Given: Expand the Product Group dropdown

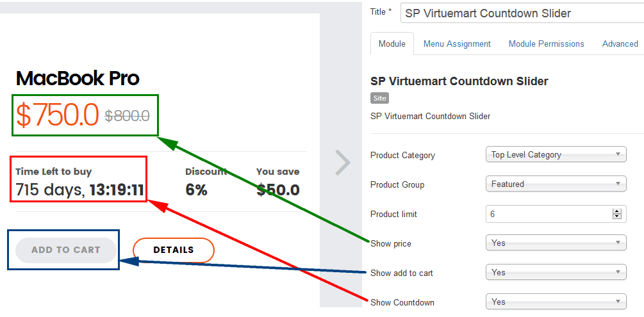Looking at the screenshot, I should (x=556, y=184).
